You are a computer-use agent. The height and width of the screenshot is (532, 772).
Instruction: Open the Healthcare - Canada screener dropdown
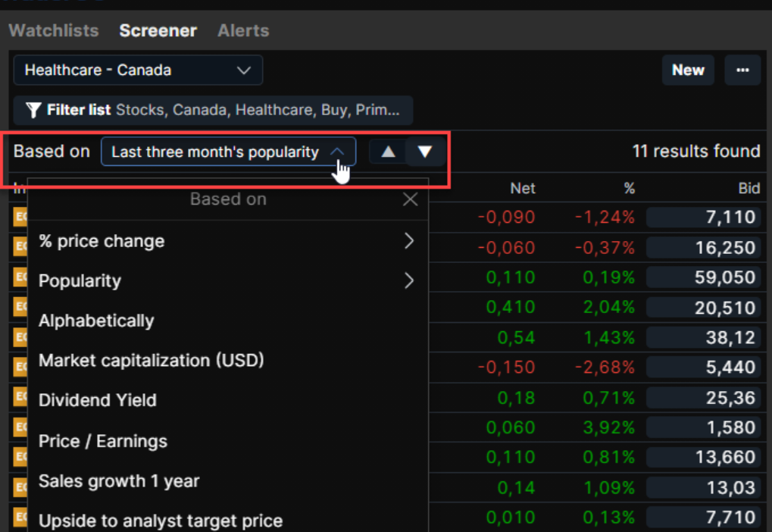(x=137, y=70)
